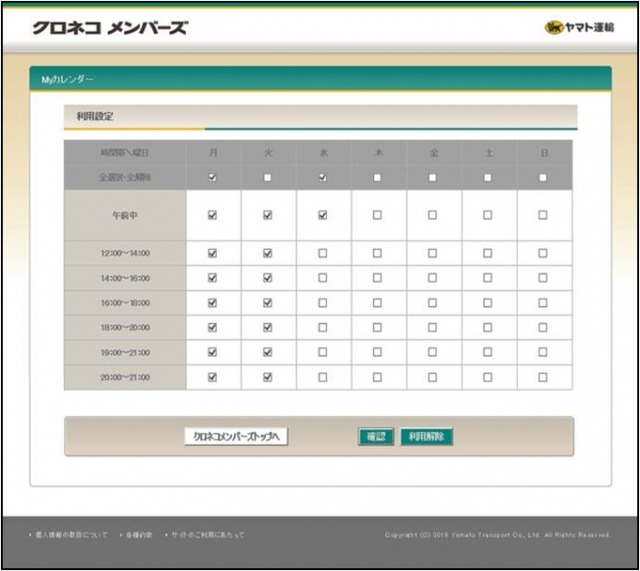Uncheck 14:00~16:00 for Tuesday (火)

267,278
